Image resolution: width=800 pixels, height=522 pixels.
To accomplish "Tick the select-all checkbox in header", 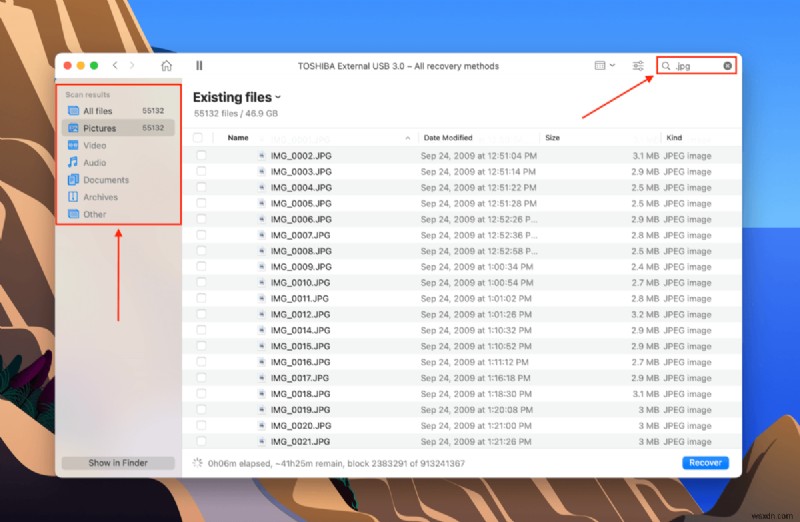I will (x=198, y=137).
